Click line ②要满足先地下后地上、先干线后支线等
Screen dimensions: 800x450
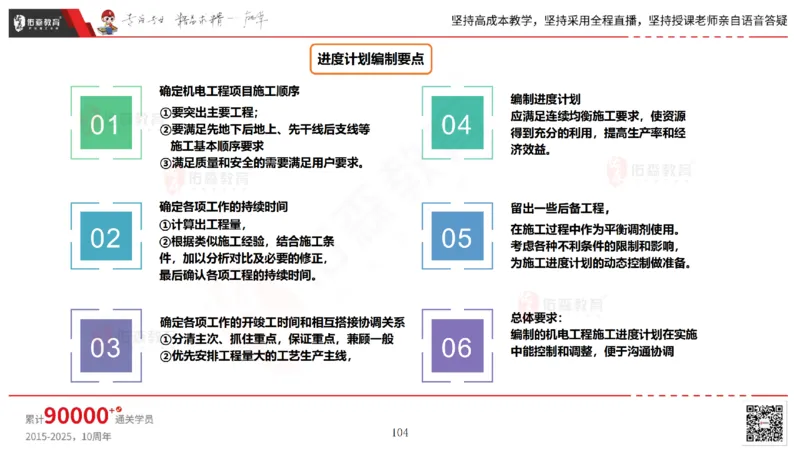pos(265,130)
